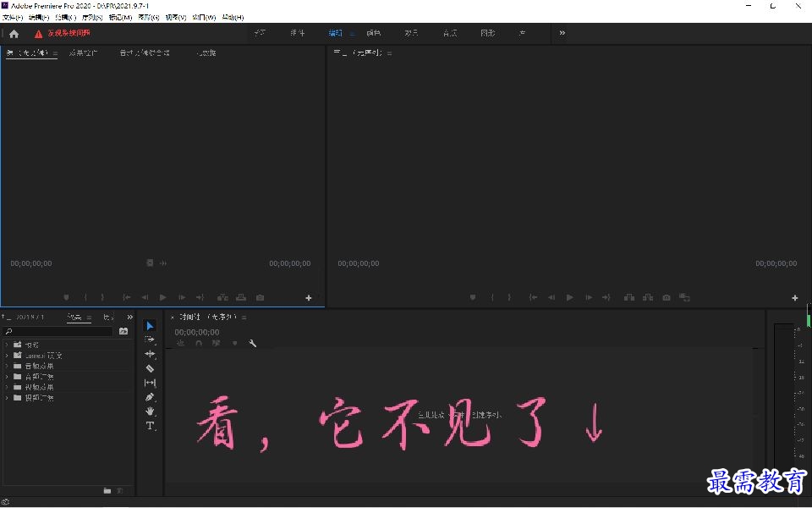Expand the 视频效果 folder
Viewport: 812px width, 508px height.
coord(7,387)
